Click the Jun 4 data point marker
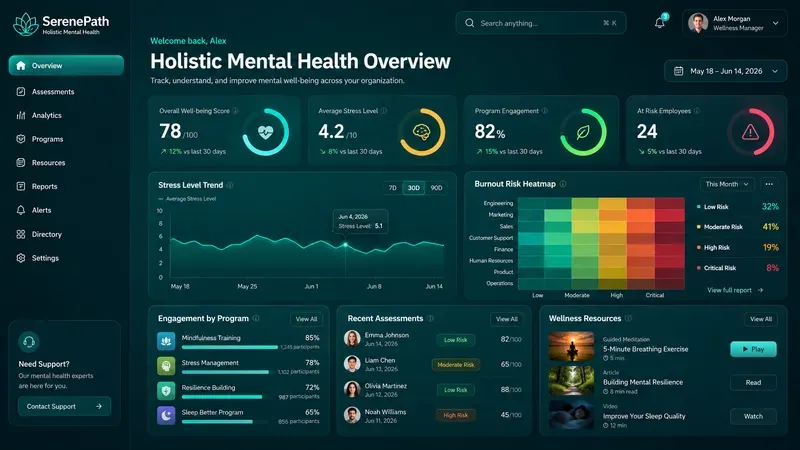The height and width of the screenshot is (450, 800). (345, 245)
